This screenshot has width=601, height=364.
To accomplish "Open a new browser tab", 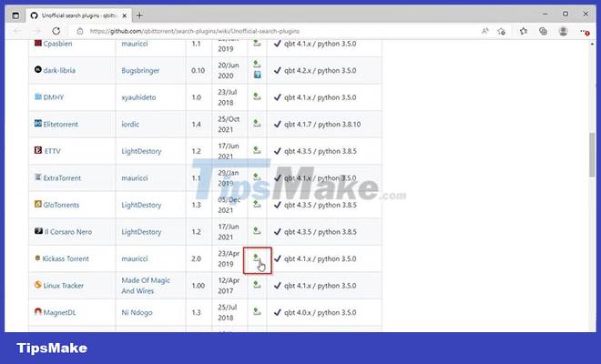I will (139, 15).
